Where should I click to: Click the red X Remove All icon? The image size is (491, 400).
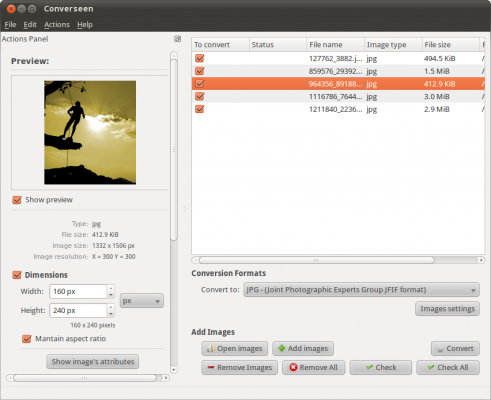293,367
